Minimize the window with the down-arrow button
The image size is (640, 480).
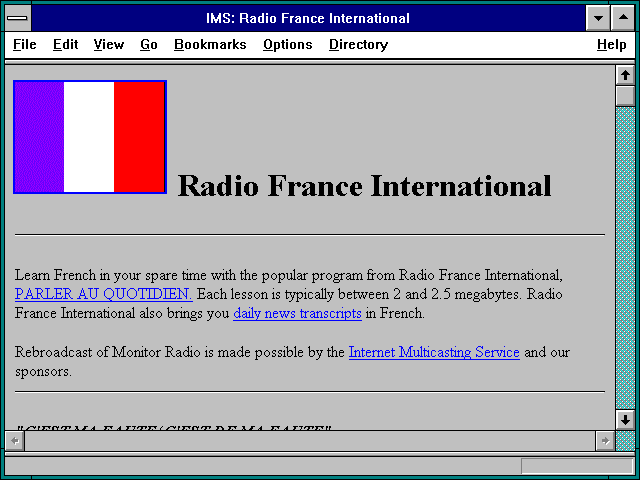(x=598, y=18)
